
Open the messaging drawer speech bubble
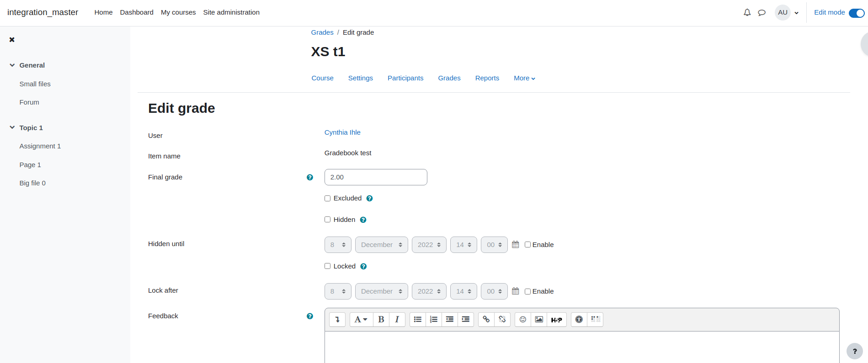[761, 13]
